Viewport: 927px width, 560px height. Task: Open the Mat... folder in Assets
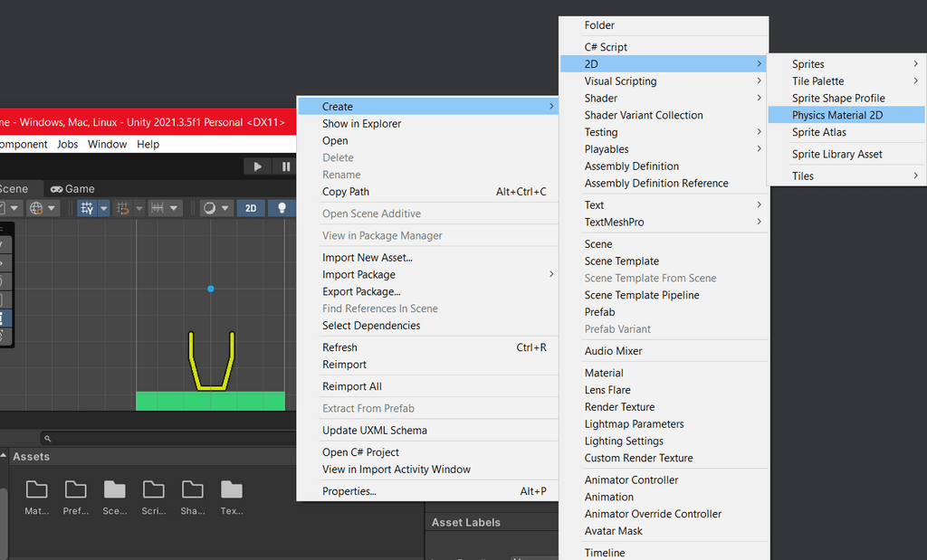(x=36, y=498)
